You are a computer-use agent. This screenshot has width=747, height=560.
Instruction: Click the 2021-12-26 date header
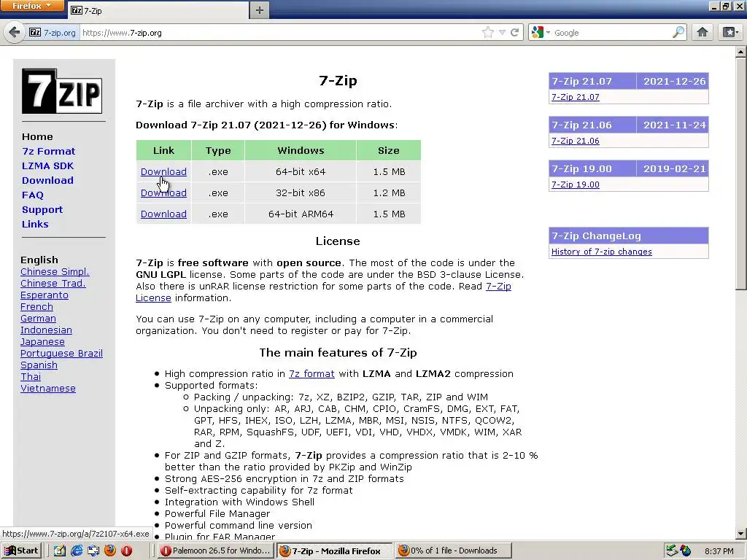[x=673, y=82]
